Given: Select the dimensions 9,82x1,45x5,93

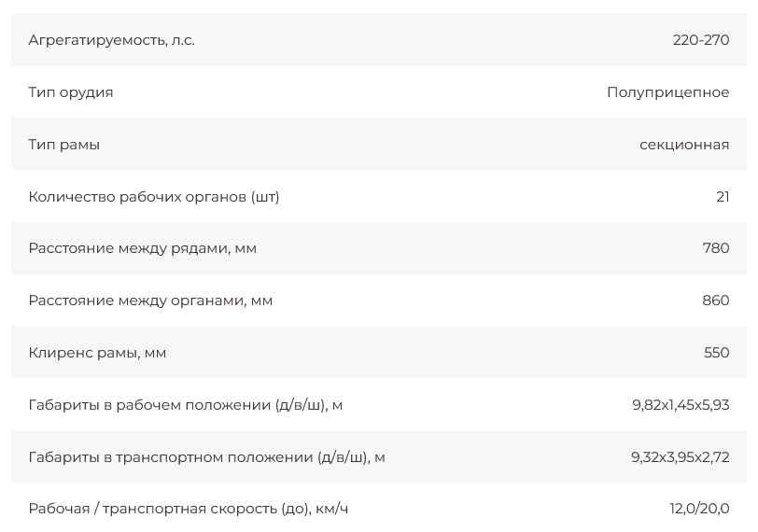Looking at the screenshot, I should [x=681, y=405].
